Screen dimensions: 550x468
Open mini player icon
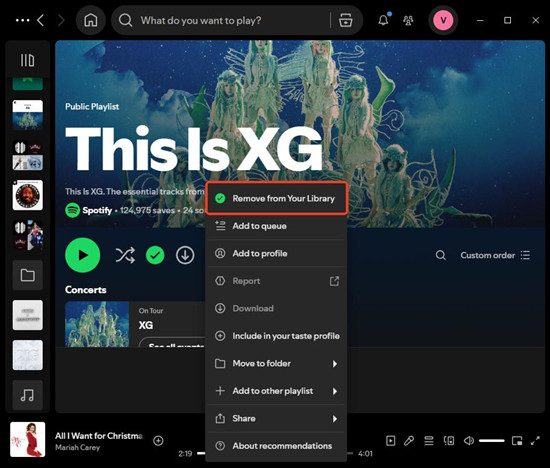tap(517, 441)
